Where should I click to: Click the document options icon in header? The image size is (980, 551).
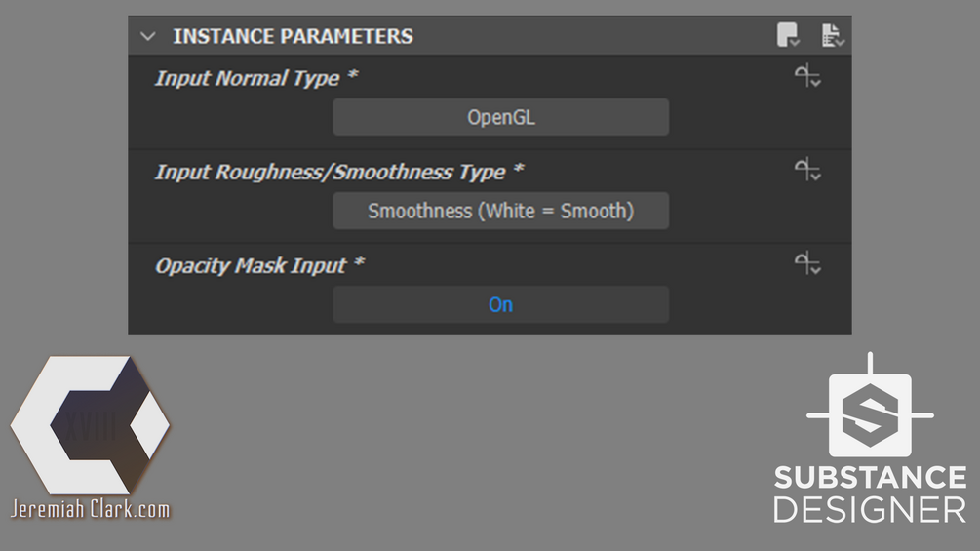pos(832,36)
